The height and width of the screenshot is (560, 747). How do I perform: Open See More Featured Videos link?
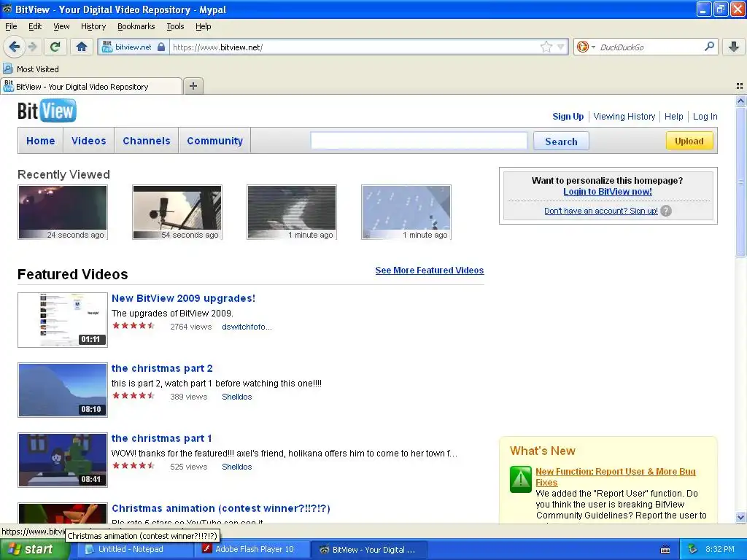click(x=429, y=270)
